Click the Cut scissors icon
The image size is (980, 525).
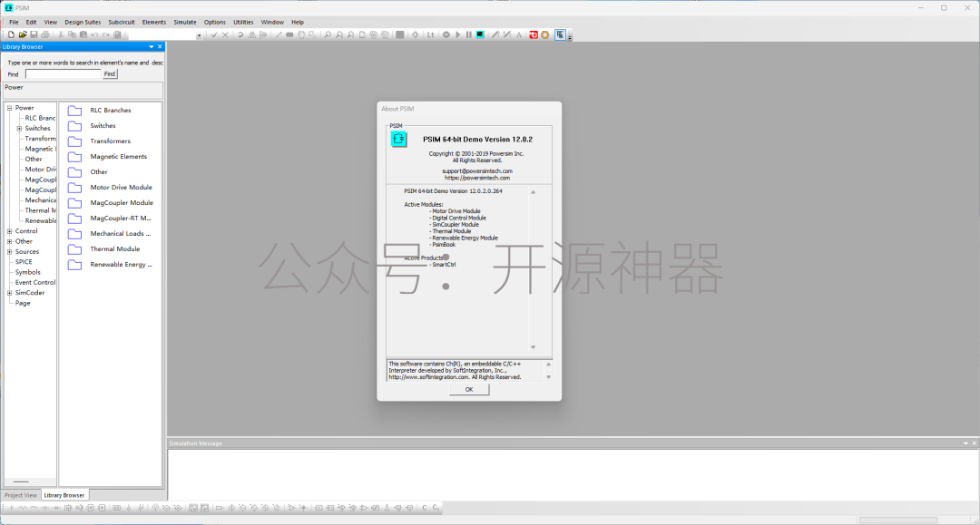[61, 35]
